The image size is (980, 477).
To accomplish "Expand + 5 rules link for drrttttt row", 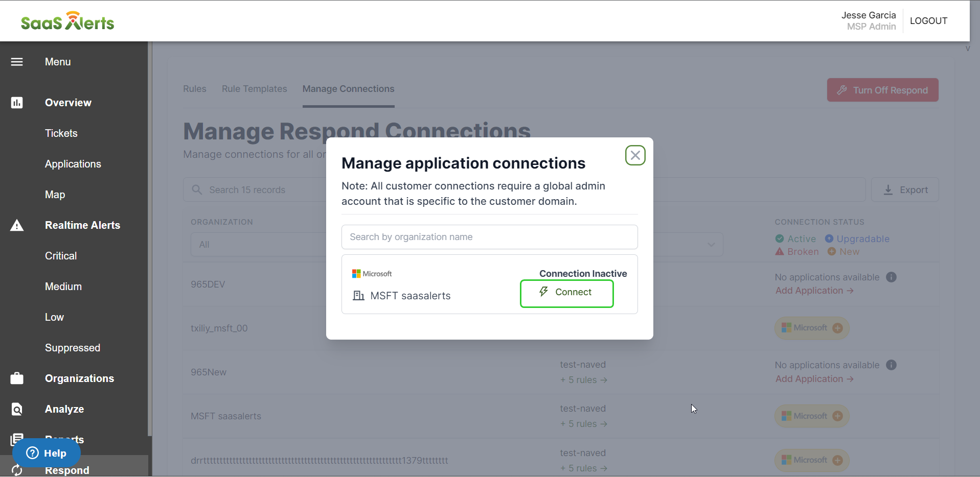I will (x=583, y=468).
